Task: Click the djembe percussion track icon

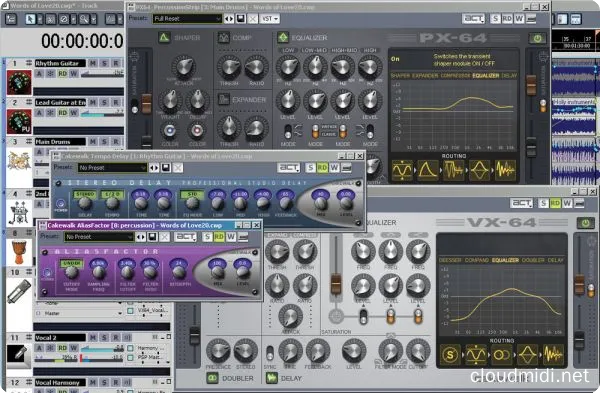Action: click(19, 252)
